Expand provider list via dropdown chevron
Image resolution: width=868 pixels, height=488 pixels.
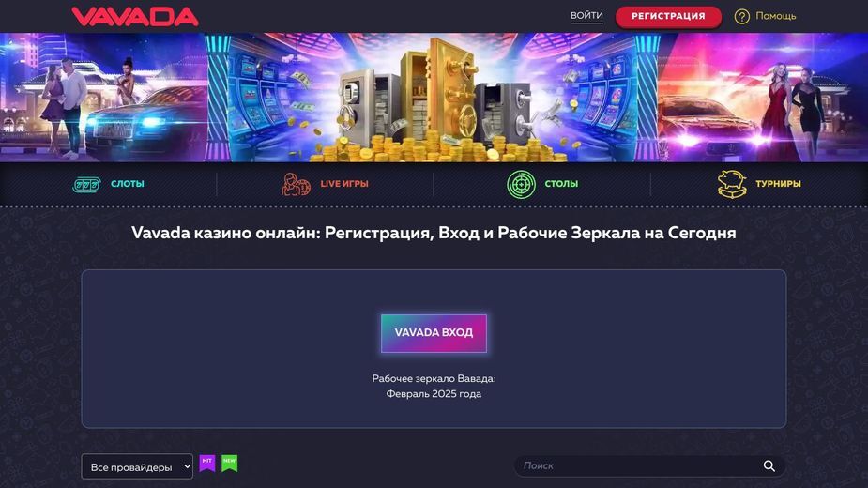pyautogui.click(x=187, y=466)
